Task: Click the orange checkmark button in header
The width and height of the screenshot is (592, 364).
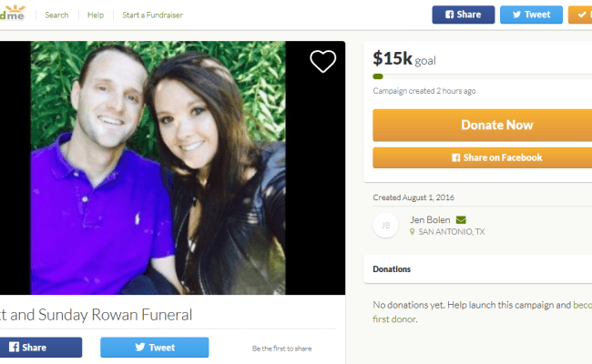Action: [x=580, y=15]
